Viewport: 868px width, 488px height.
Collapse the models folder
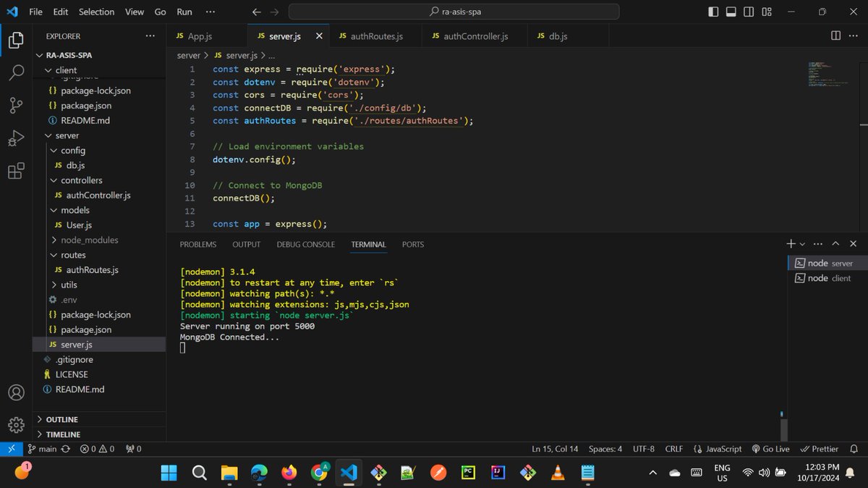point(100,210)
